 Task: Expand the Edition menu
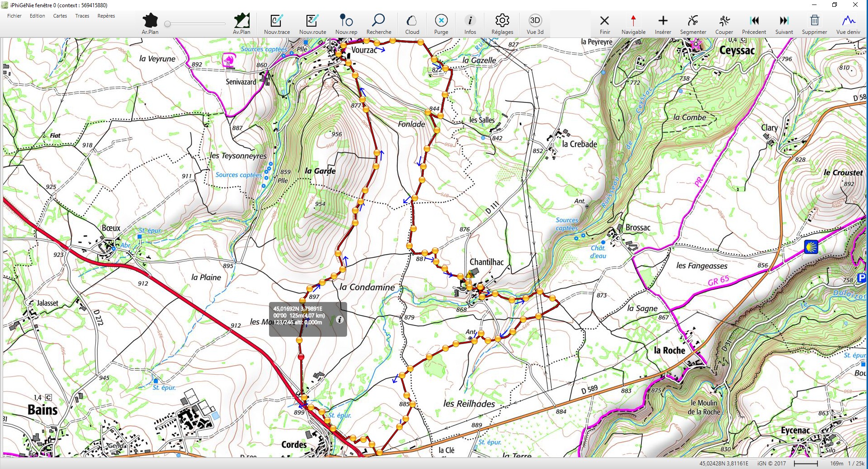click(x=37, y=16)
